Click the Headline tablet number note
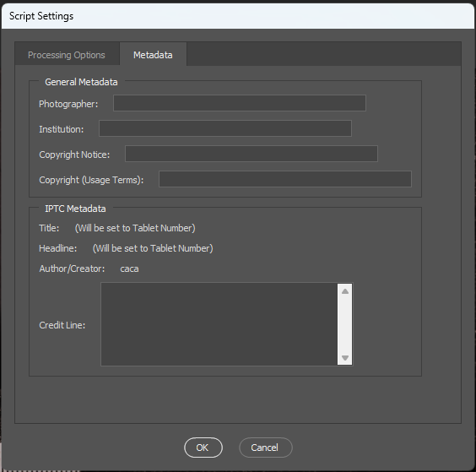This screenshot has height=472, width=476. (153, 248)
